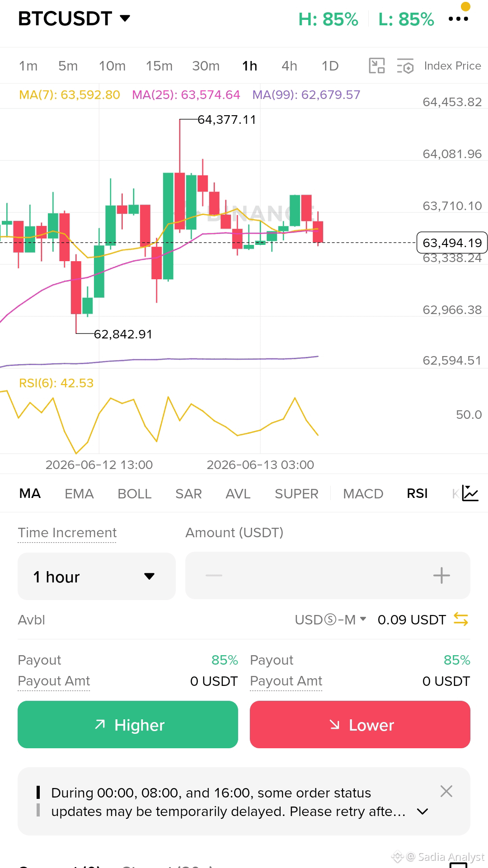Toggle the AVL indicator
The height and width of the screenshot is (868, 488).
238,493
